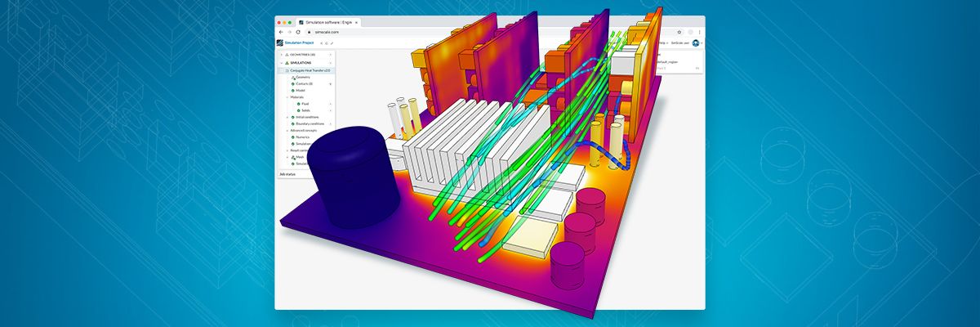Open Initial conditions item

(x=307, y=117)
